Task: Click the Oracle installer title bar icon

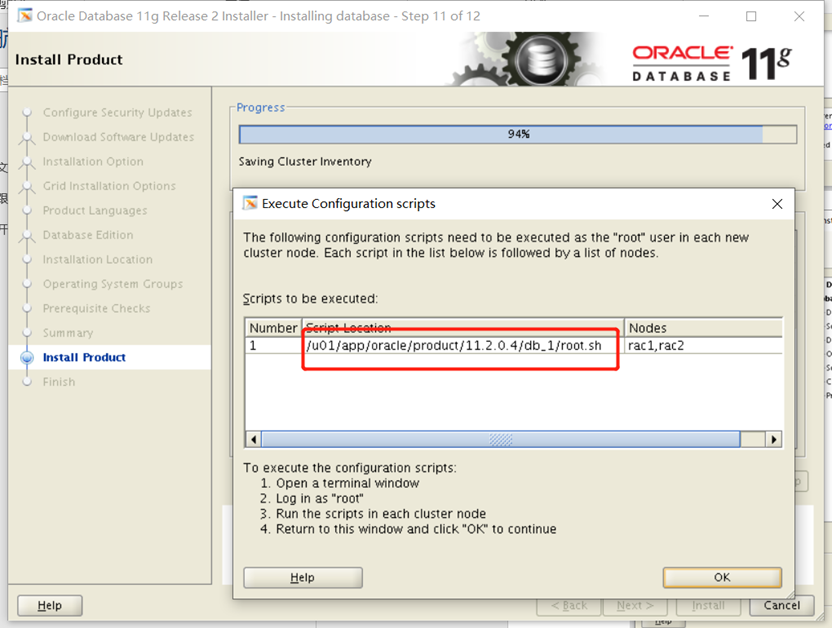Action: click(24, 16)
